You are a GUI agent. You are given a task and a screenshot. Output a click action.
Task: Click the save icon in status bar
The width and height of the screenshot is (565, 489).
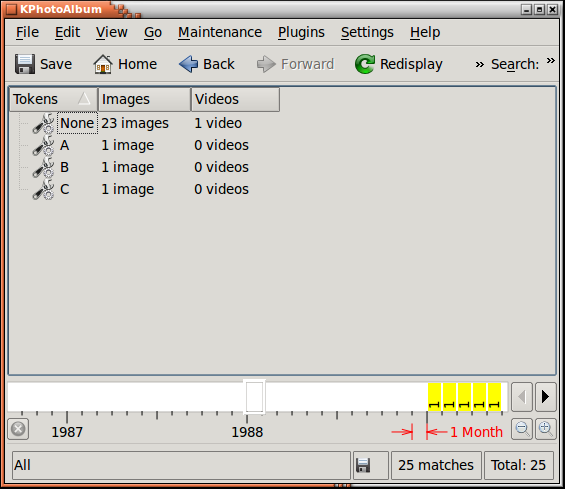[x=363, y=465]
